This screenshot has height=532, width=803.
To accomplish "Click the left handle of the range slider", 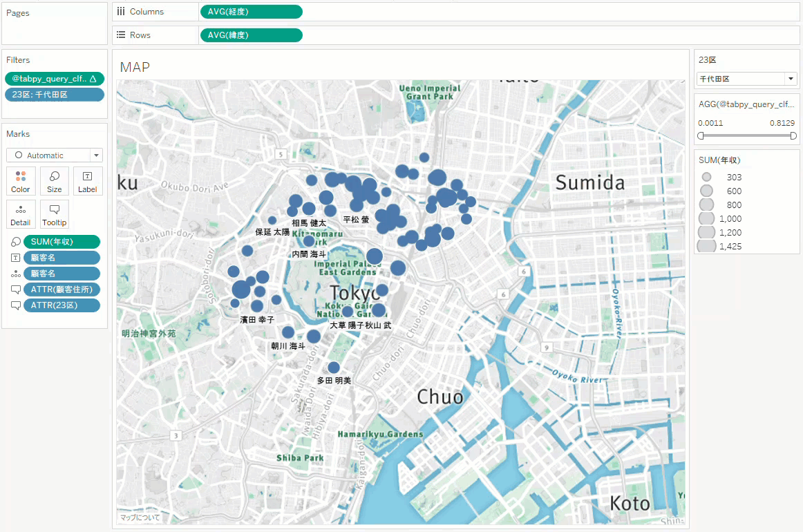I will click(x=701, y=135).
